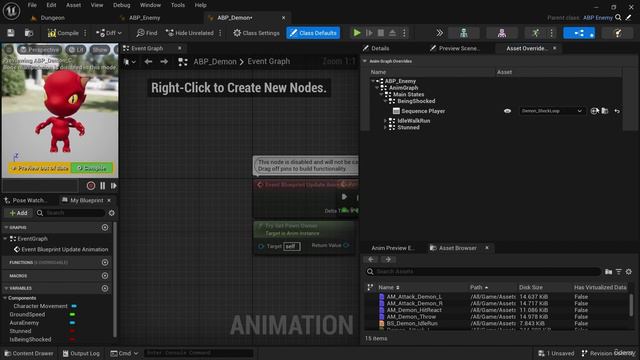The image size is (640, 360).
Task: Navigate forward in graph history
Action: (164, 62)
